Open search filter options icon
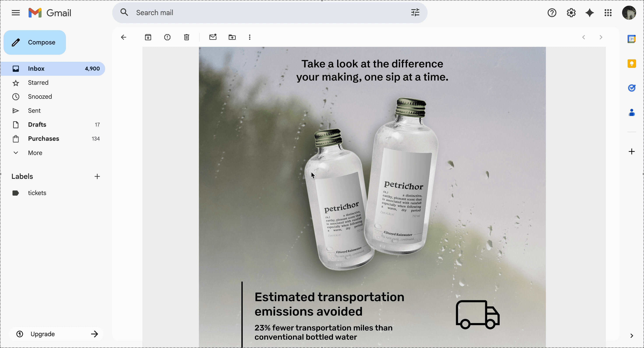 coord(415,12)
